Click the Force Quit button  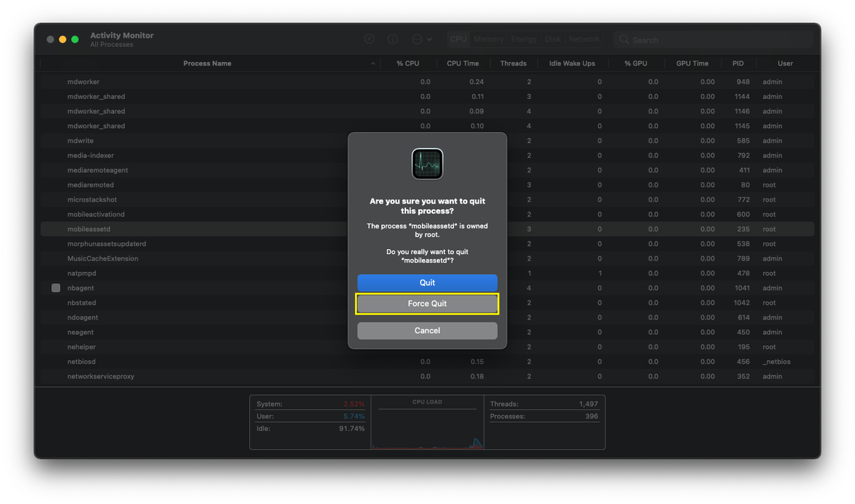pos(427,303)
